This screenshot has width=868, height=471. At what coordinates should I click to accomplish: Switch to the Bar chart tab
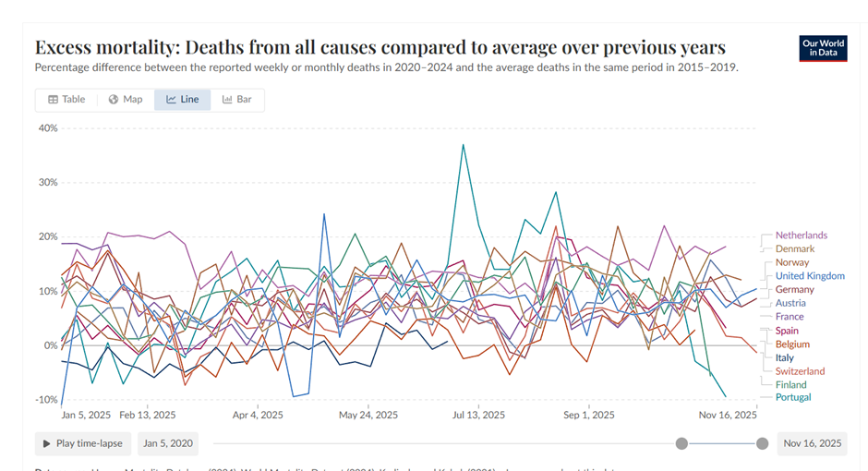click(237, 100)
